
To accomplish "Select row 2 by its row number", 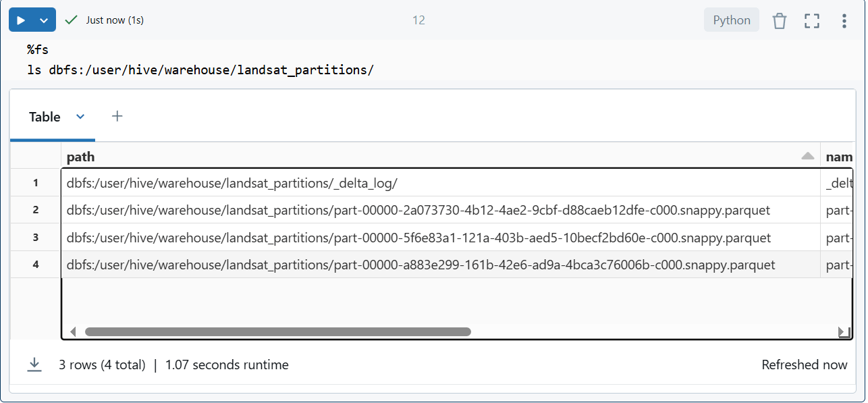I will pyautogui.click(x=36, y=210).
